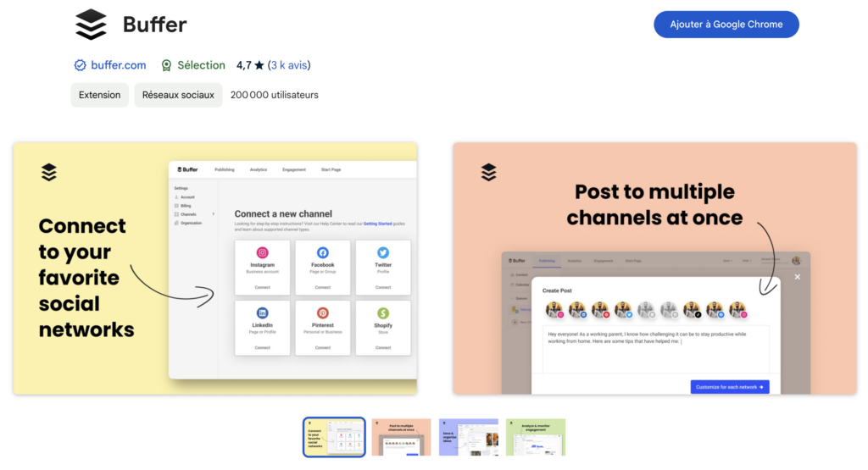Screen dimensions: 868x470
Task: Click the Facebook icon in channel grid
Action: click(x=323, y=252)
